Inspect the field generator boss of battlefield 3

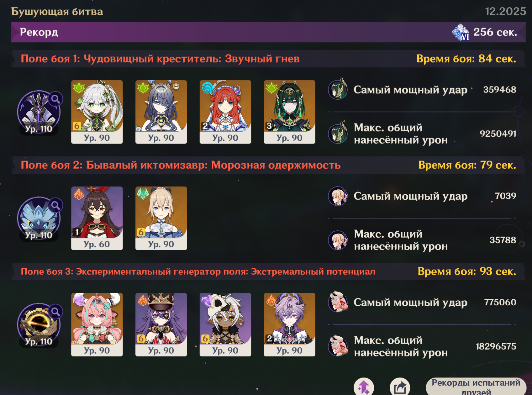point(39,325)
